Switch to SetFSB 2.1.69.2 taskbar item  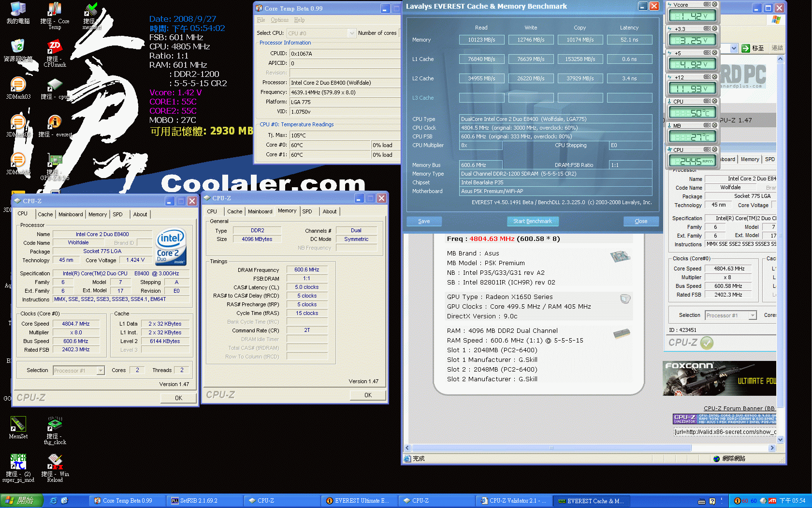coord(204,501)
